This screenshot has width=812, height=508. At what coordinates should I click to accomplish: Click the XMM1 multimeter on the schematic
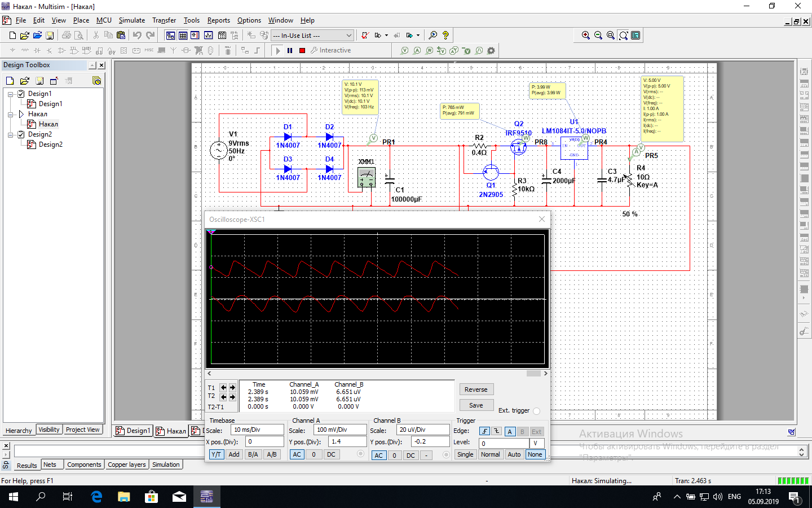pos(367,177)
